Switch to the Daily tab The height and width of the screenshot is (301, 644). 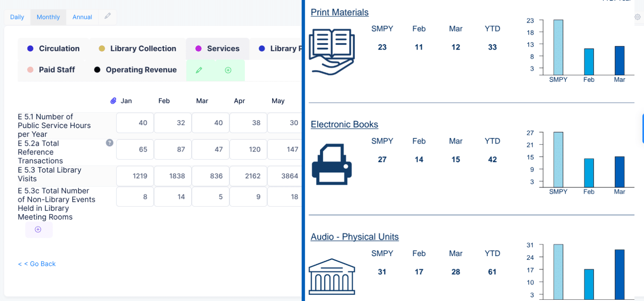click(17, 17)
